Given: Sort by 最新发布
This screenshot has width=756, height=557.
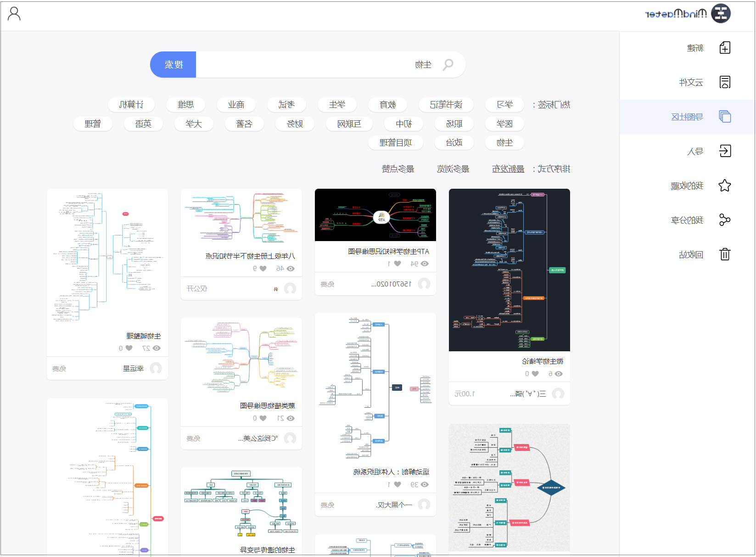Looking at the screenshot, I should (x=508, y=169).
